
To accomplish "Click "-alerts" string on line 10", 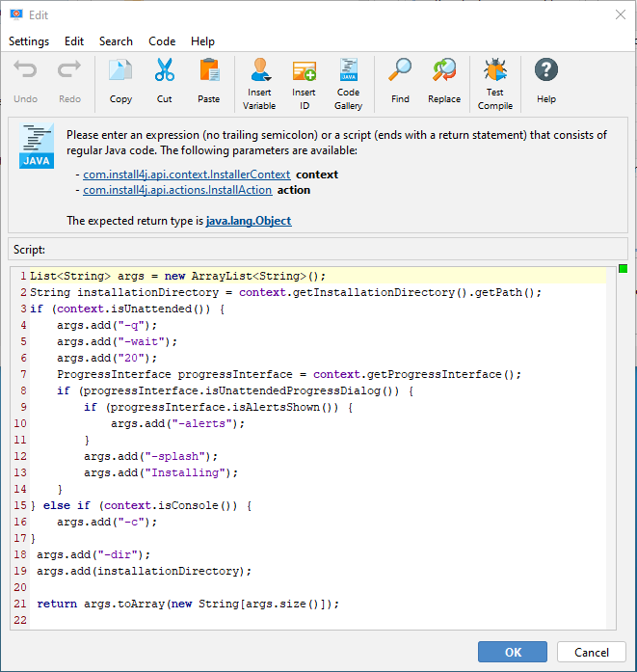I will tap(202, 423).
